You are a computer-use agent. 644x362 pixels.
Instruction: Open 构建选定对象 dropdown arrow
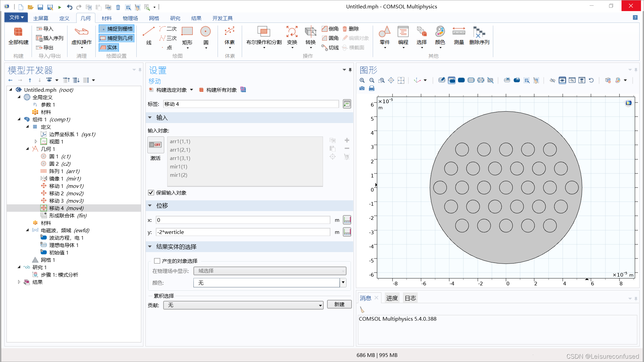(x=191, y=90)
